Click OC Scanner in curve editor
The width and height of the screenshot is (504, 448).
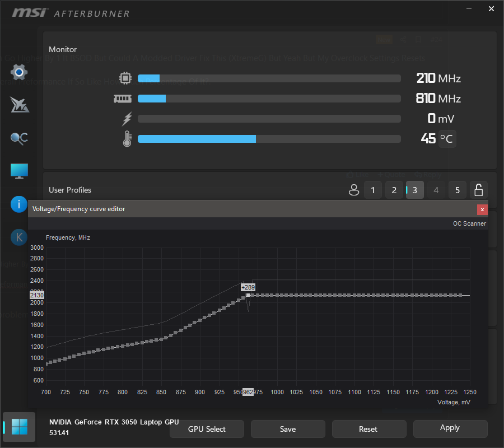469,223
